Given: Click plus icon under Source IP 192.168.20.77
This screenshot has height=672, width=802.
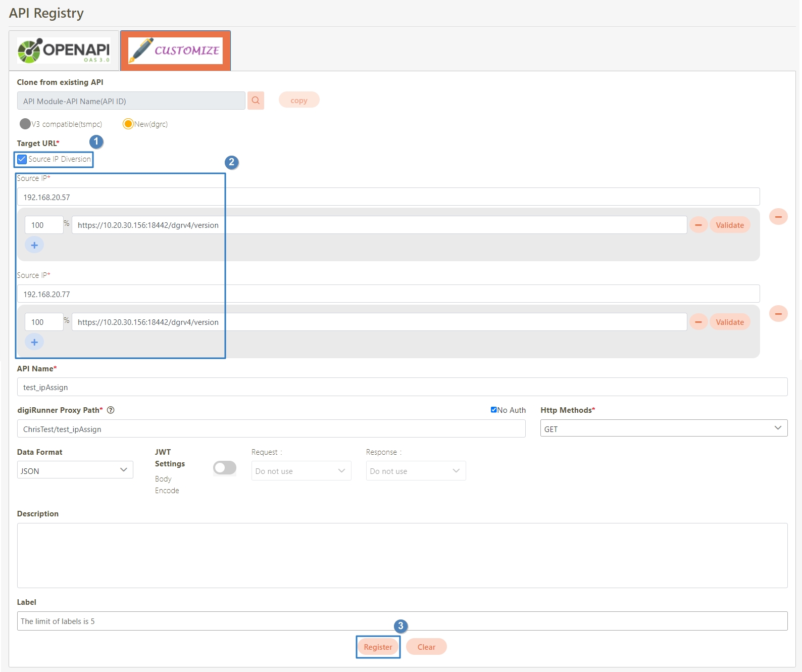Looking at the screenshot, I should tap(34, 342).
